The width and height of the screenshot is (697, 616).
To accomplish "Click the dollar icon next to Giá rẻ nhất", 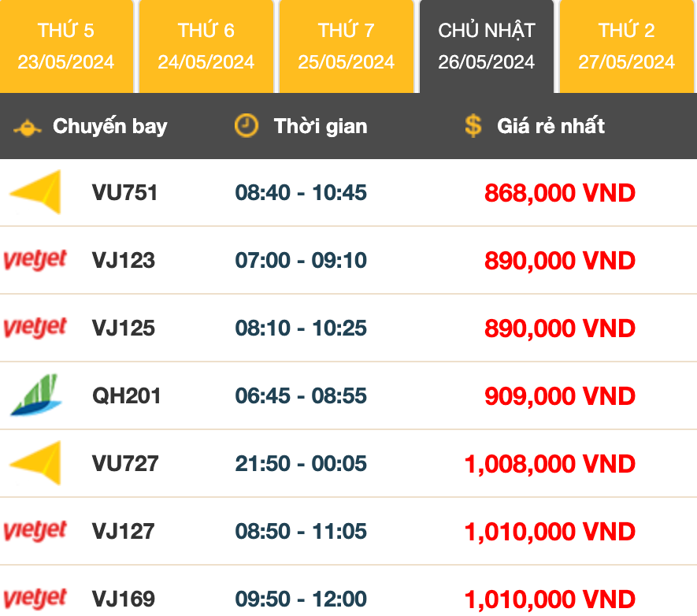I will tap(473, 125).
